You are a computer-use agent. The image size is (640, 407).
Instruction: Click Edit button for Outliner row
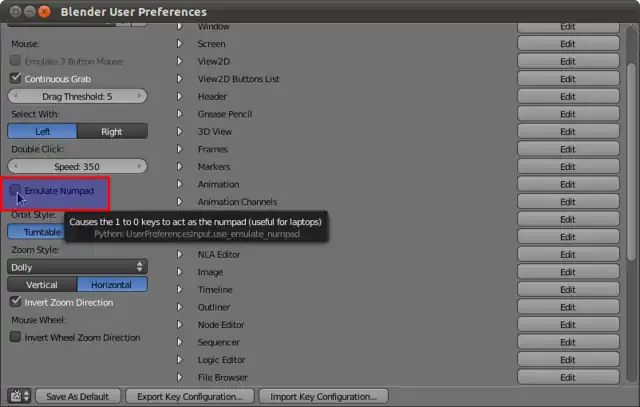568,307
